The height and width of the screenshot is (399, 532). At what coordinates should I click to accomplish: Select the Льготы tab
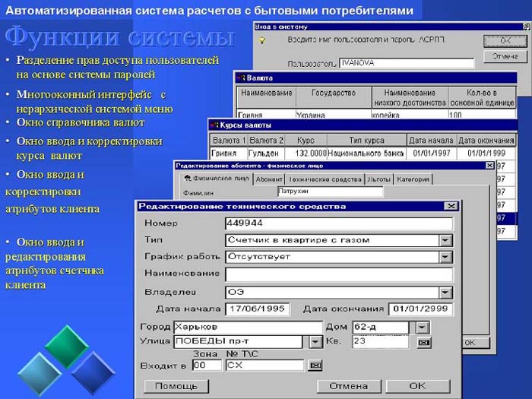379,179
